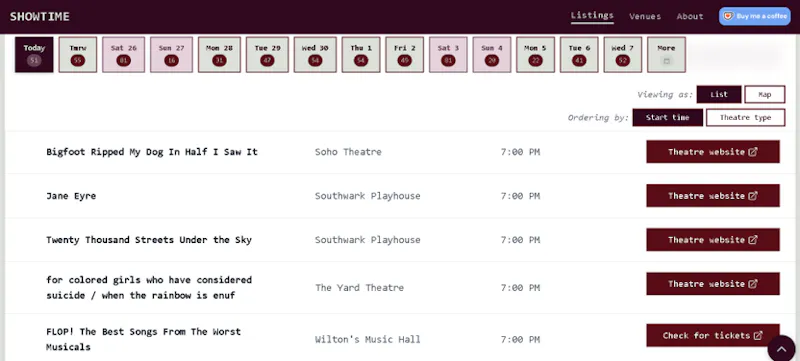Open Theatre website for Twenty Thousand Streets

point(713,240)
